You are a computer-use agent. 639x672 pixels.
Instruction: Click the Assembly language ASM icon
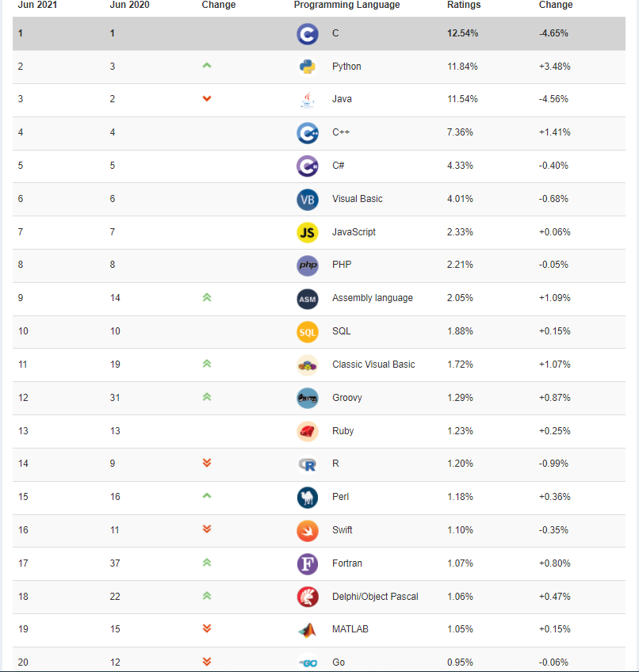[x=307, y=299]
